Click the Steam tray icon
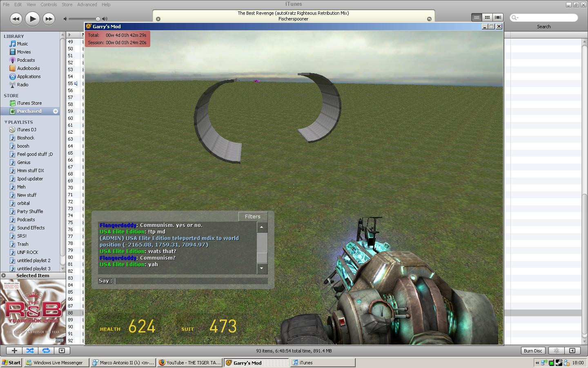This screenshot has width=588, height=368. pos(559,363)
